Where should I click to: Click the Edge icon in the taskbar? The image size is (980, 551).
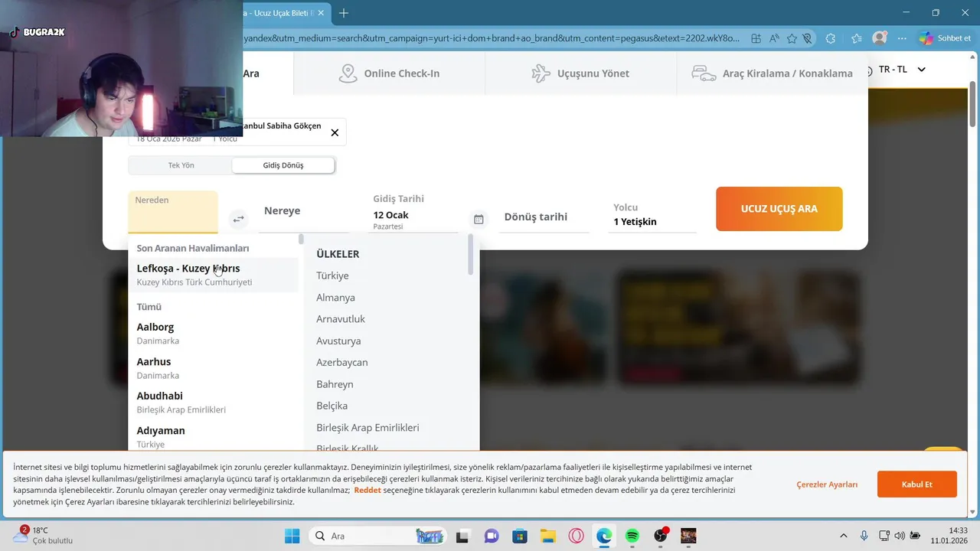pyautogui.click(x=604, y=536)
